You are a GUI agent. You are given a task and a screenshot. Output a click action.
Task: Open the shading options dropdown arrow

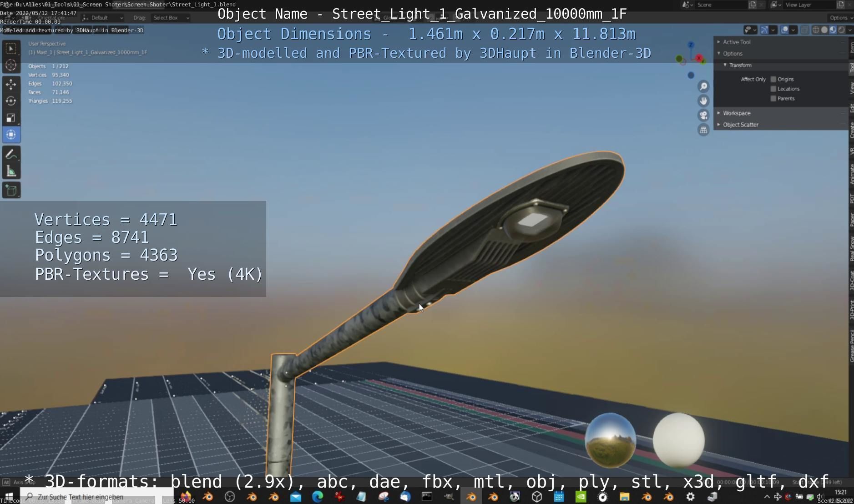pos(851,30)
